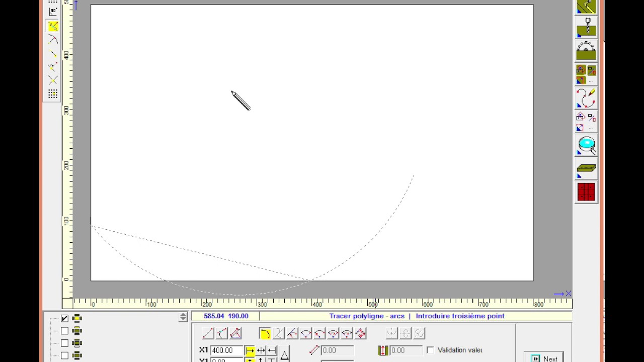Select the arc with center arrow mode

[292, 333]
